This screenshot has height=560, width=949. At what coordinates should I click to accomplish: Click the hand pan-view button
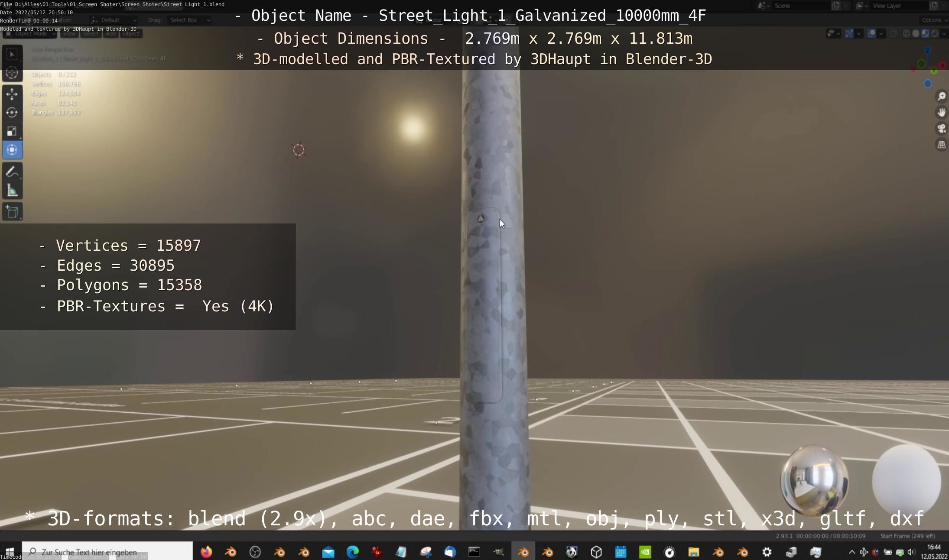pos(941,112)
